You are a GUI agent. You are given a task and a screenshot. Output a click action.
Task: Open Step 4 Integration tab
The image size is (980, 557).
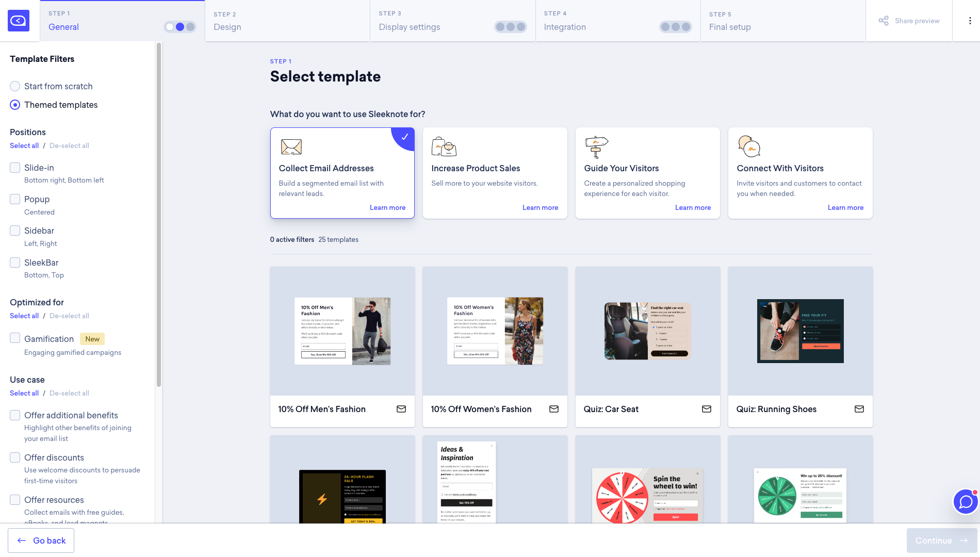tap(617, 21)
